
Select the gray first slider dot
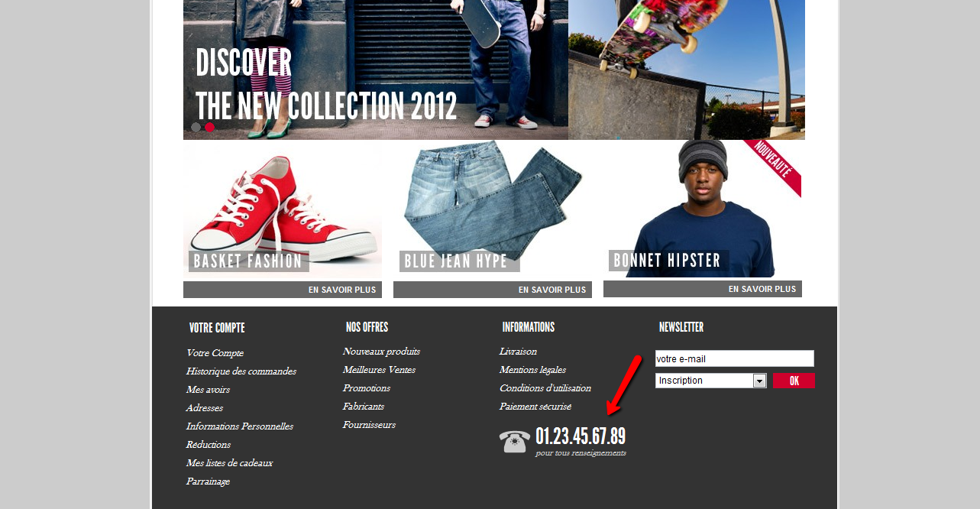[x=196, y=128]
